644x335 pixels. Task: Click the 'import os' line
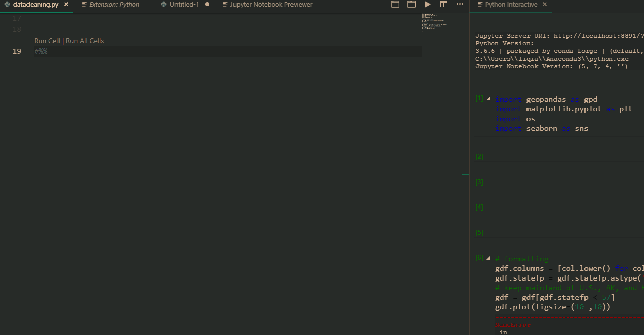tap(515, 119)
